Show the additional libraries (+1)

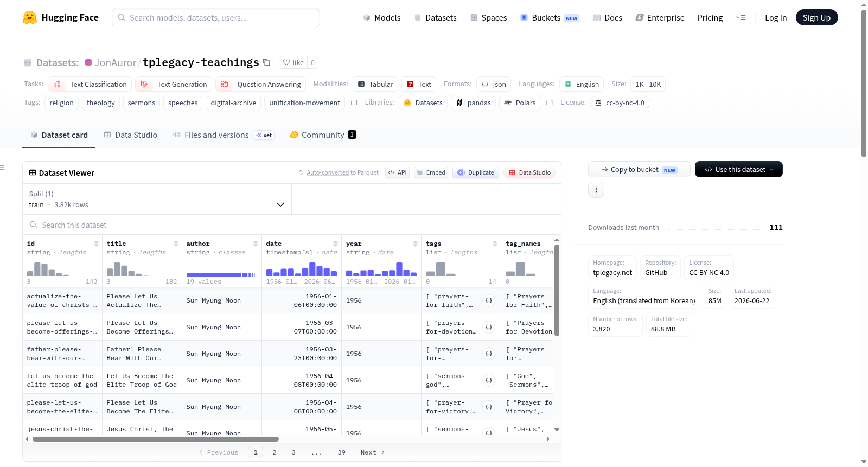tap(549, 103)
